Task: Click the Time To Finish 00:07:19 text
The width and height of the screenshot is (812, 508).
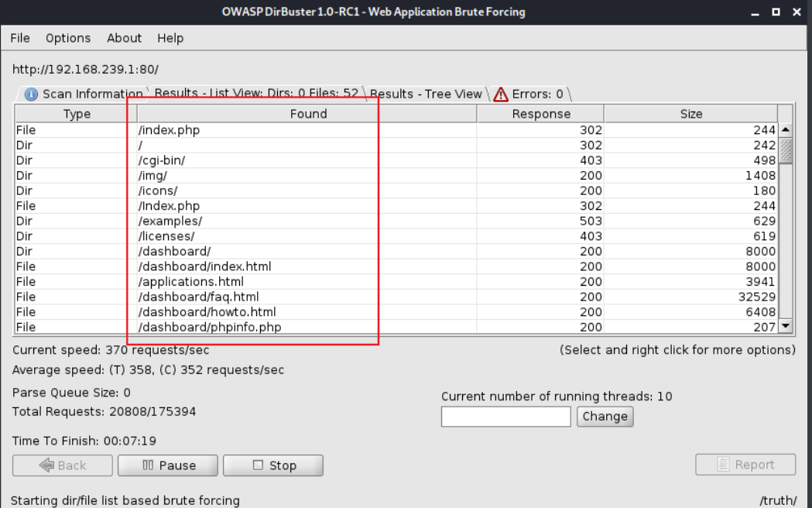Action: click(84, 441)
